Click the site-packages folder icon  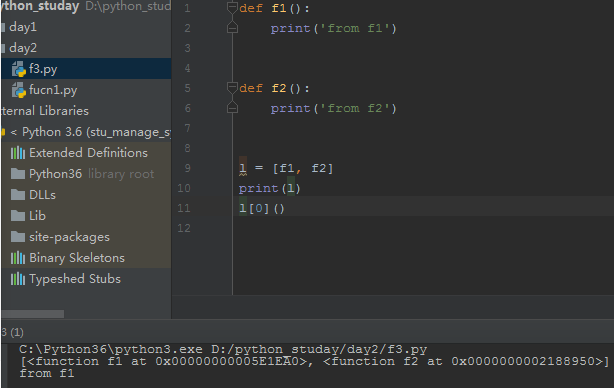point(18,236)
